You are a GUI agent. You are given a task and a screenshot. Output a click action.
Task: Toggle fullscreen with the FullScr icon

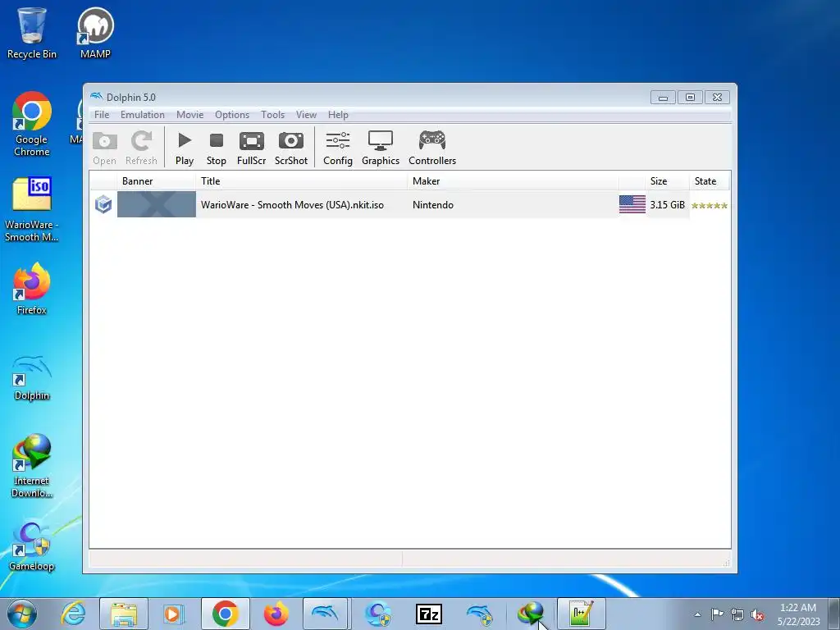[x=251, y=148]
